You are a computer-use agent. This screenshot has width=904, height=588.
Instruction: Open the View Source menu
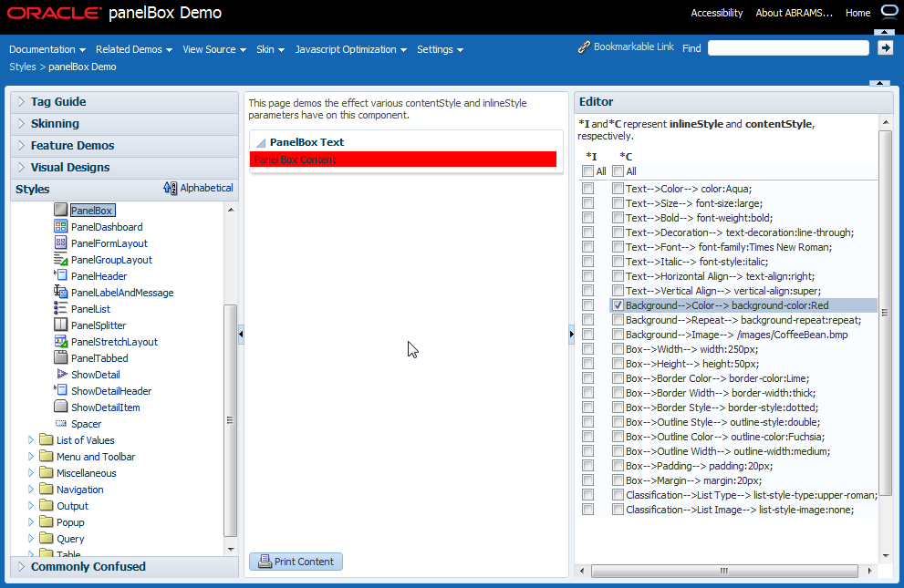[x=214, y=49]
